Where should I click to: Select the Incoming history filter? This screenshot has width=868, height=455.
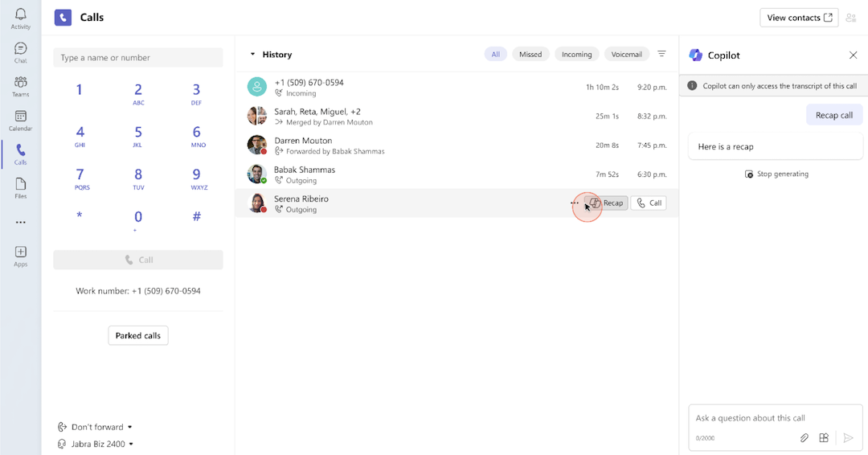click(576, 54)
